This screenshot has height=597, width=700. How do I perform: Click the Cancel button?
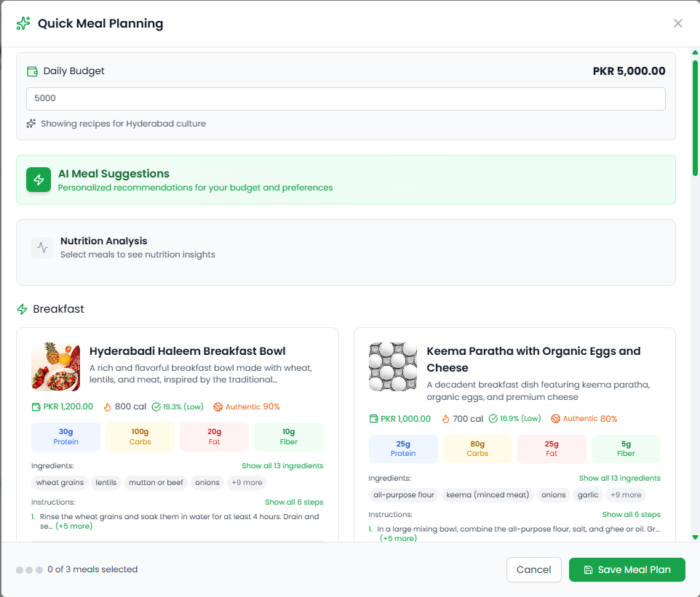point(534,570)
